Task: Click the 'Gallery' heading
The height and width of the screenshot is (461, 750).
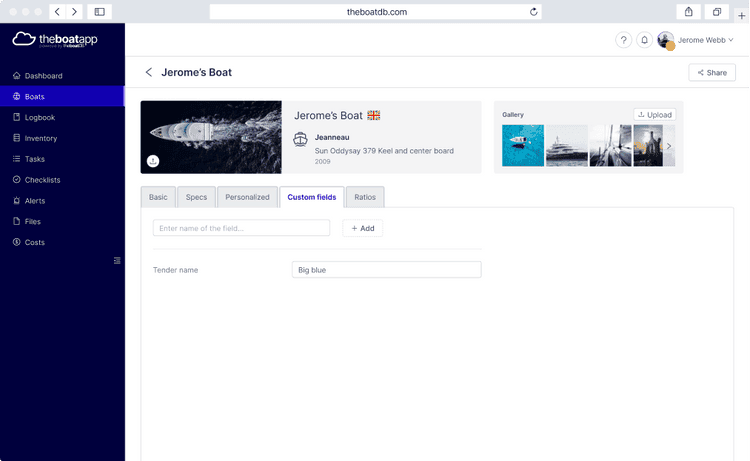Action: (x=513, y=115)
